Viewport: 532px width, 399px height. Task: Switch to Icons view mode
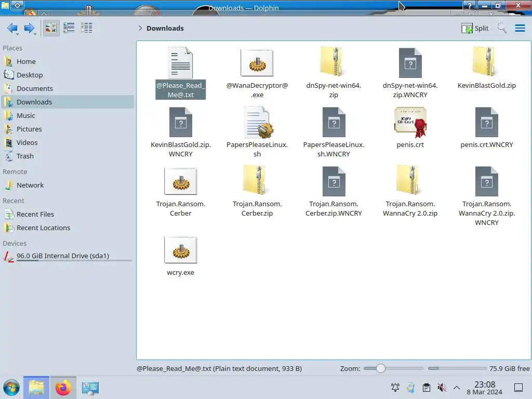pyautogui.click(x=51, y=28)
